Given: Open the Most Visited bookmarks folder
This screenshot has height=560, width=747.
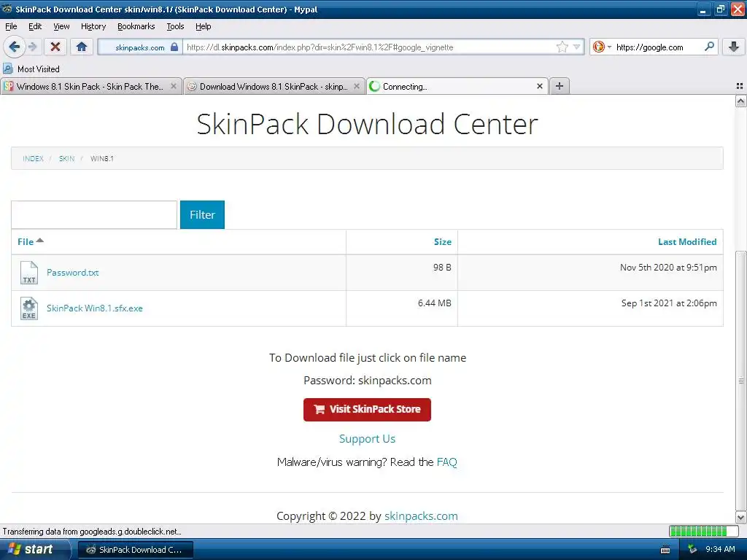Looking at the screenshot, I should (31, 69).
